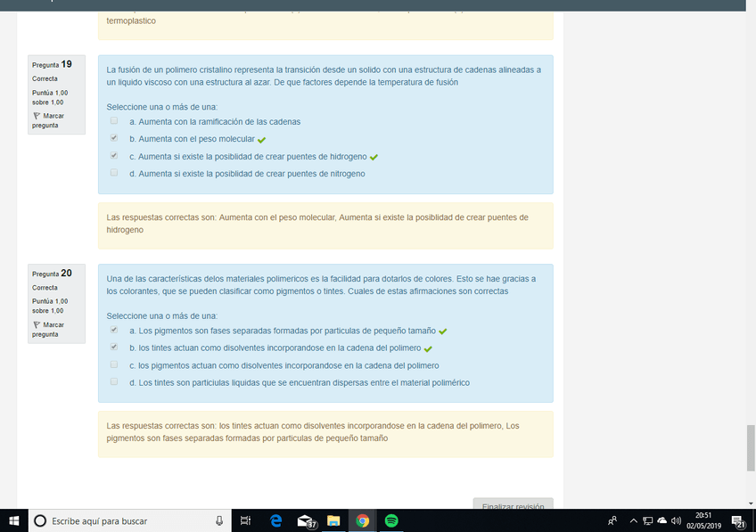Screen dimensions: 756x532
Task: Open OneDrive cloud icon in tray
Action: tap(662, 520)
